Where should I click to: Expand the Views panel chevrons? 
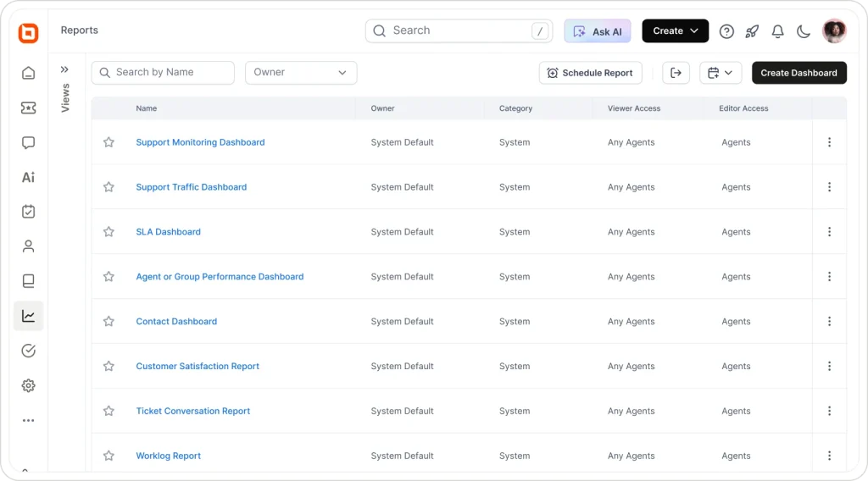[64, 69]
